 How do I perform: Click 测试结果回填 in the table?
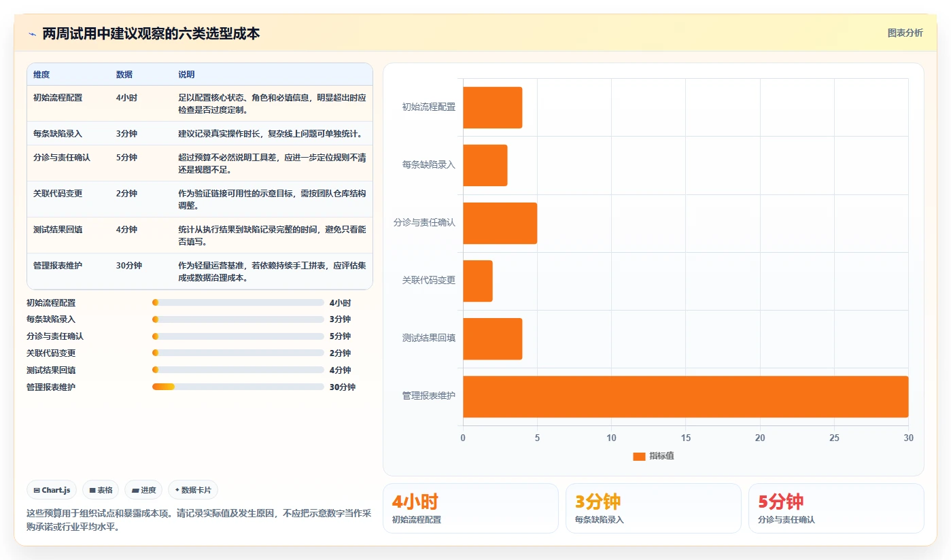(x=58, y=230)
